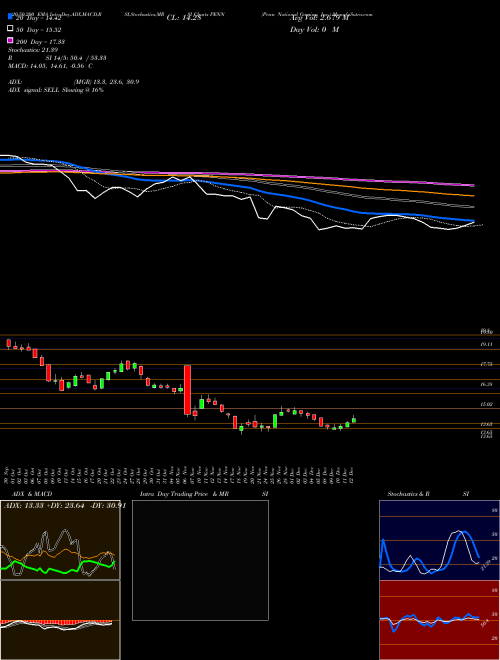Image resolution: width=500 pixels, height=660 pixels.
Task: Click the ADX: 13.33 +DY: 23.64 readout
Action: [x=65, y=506]
